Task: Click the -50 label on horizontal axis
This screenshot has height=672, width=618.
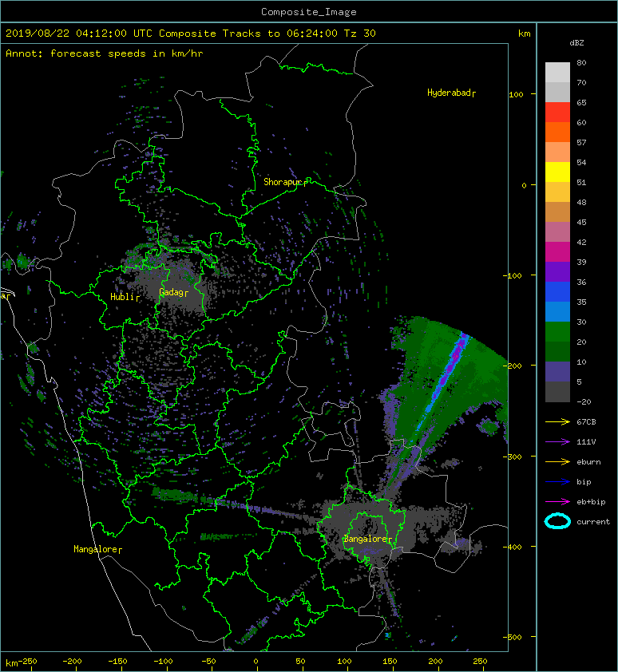Action: 208,662
